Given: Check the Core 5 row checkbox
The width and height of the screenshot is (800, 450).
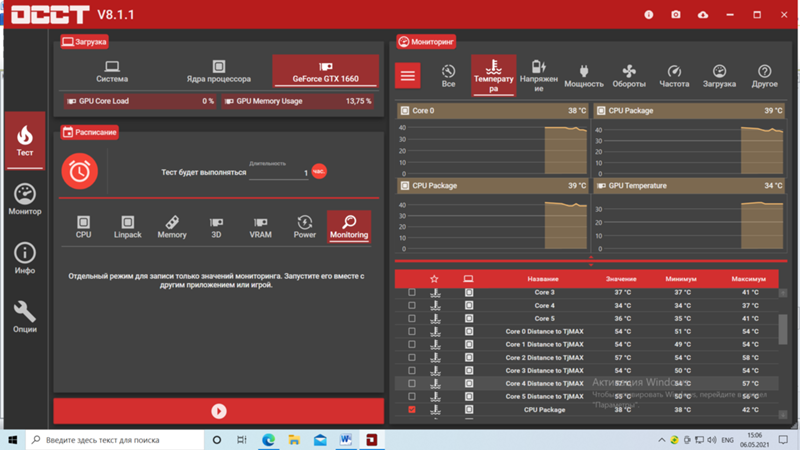Looking at the screenshot, I should point(412,318).
